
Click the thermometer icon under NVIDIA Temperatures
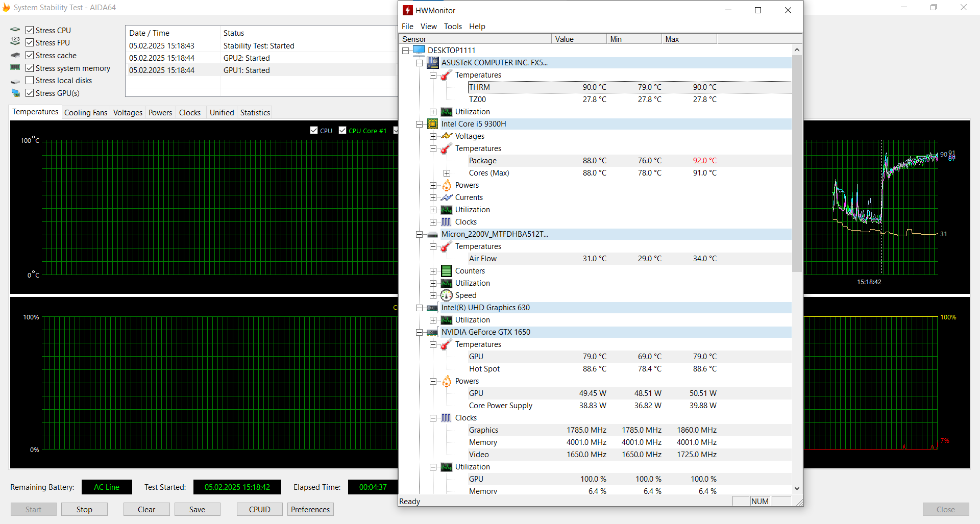[x=446, y=344]
